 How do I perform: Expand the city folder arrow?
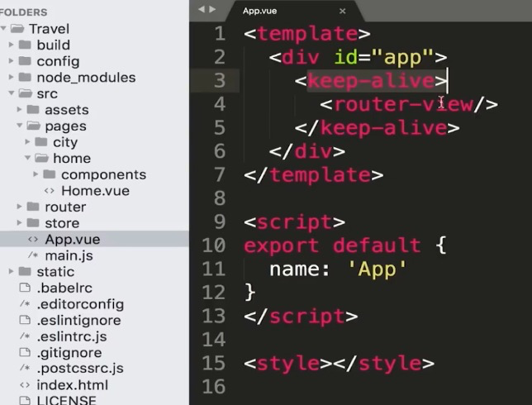(x=27, y=141)
